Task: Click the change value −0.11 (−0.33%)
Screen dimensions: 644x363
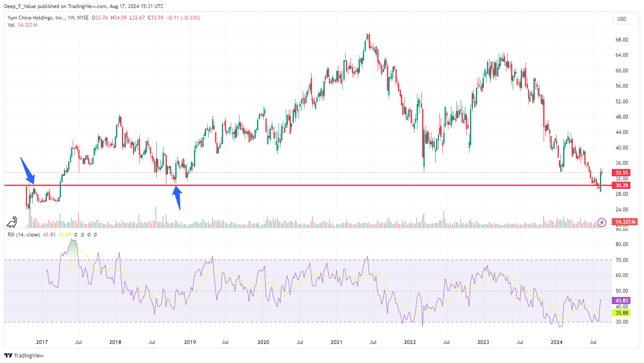Action: [183, 18]
